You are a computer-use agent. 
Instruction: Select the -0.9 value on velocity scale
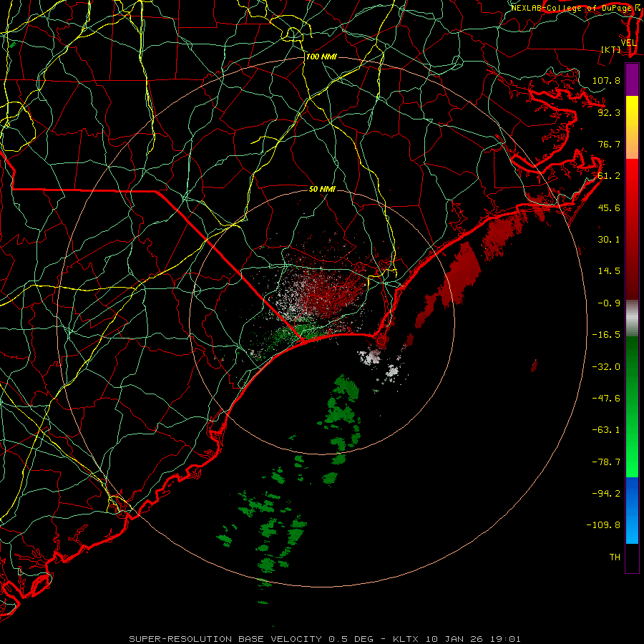coord(609,303)
